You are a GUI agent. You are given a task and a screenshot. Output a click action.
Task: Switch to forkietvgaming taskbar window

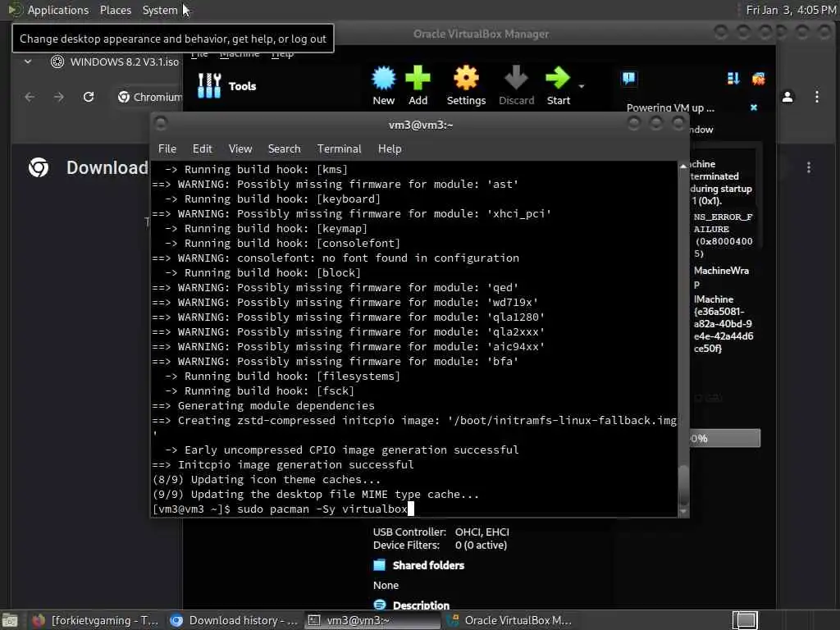[x=95, y=620]
